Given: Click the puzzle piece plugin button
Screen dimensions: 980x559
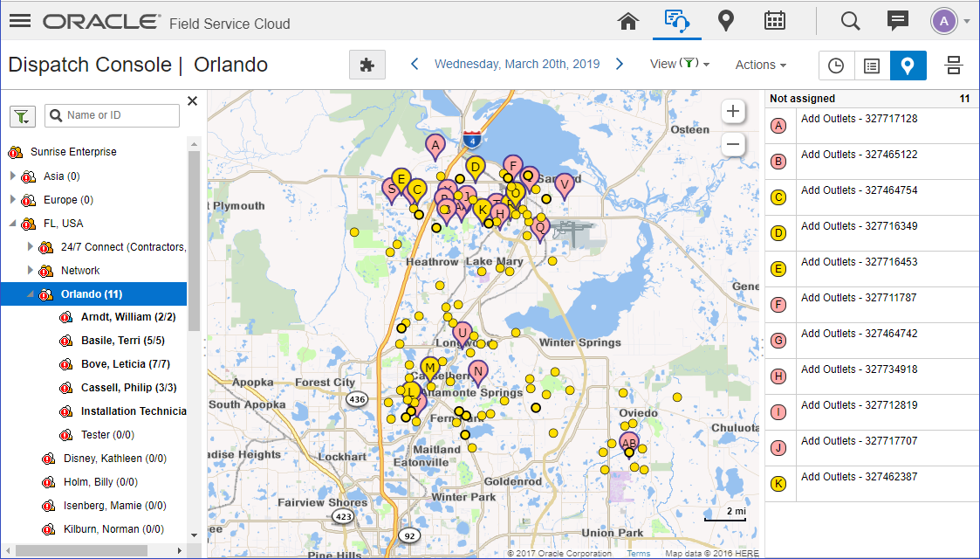Looking at the screenshot, I should coord(367,65).
